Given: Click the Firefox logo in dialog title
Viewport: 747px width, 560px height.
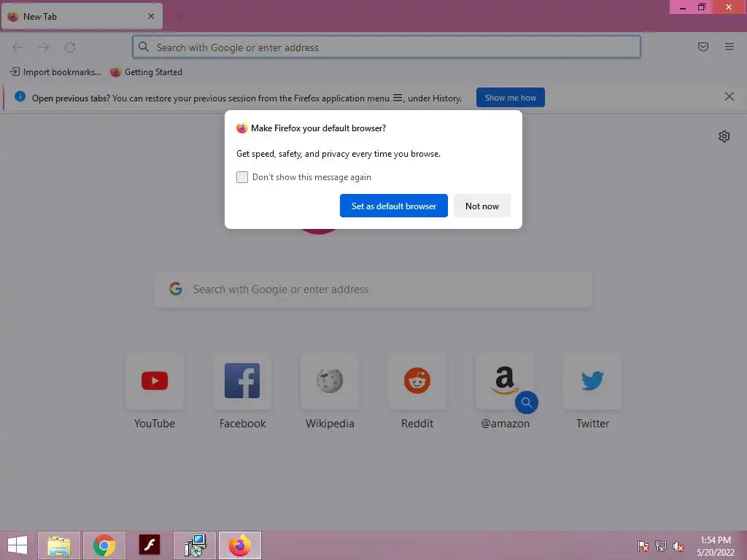Looking at the screenshot, I should point(242,128).
